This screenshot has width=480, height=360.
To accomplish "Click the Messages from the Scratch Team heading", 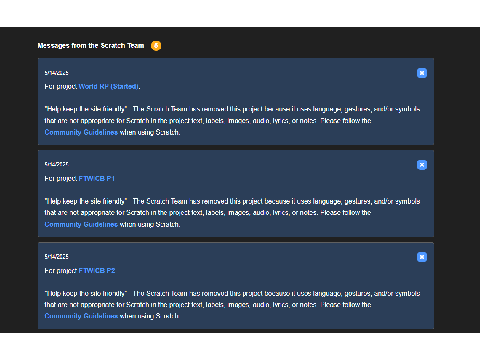I will [91, 46].
